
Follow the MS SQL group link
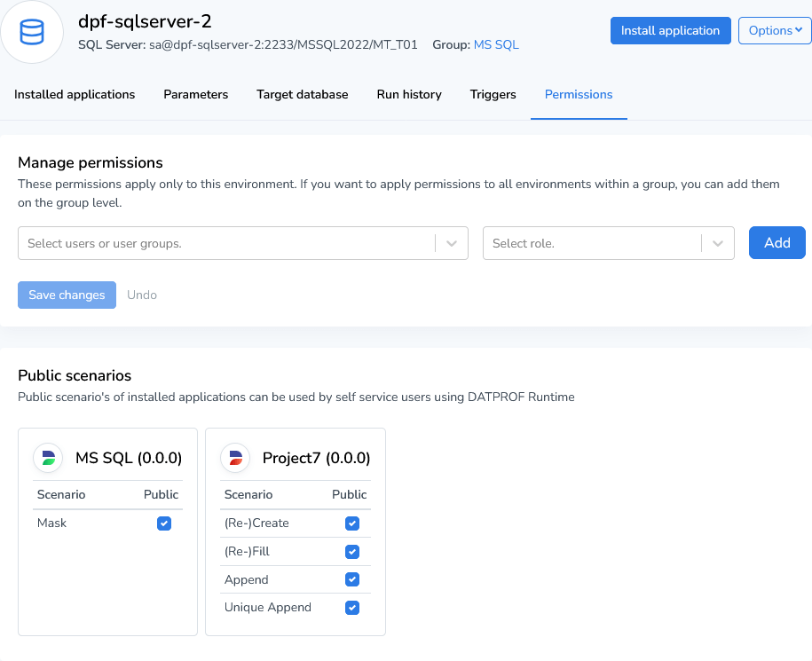coord(496,44)
